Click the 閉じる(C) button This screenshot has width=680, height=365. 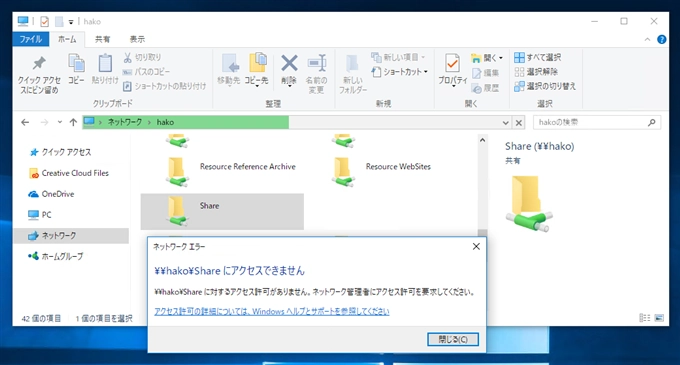coord(453,339)
